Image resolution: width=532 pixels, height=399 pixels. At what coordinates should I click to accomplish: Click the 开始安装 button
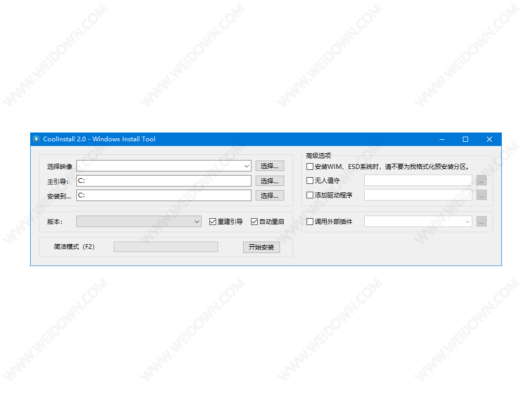[261, 247]
